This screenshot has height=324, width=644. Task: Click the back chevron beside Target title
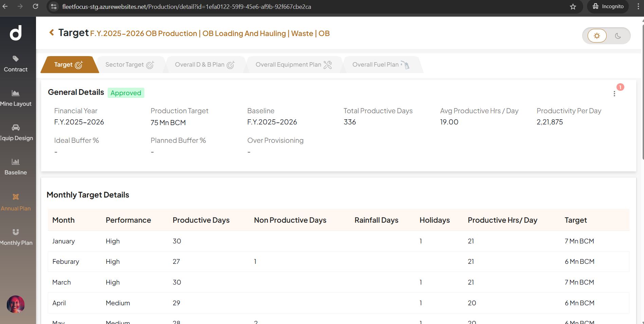coord(52,32)
